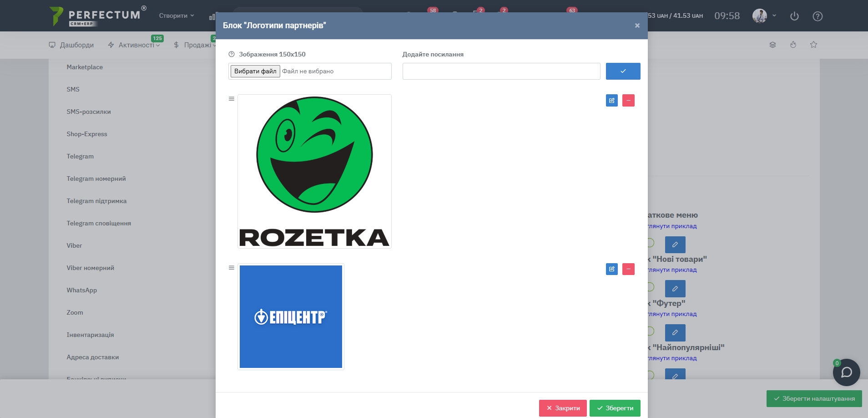Expand the Створити dropdown
The image size is (868, 418).
(177, 15)
